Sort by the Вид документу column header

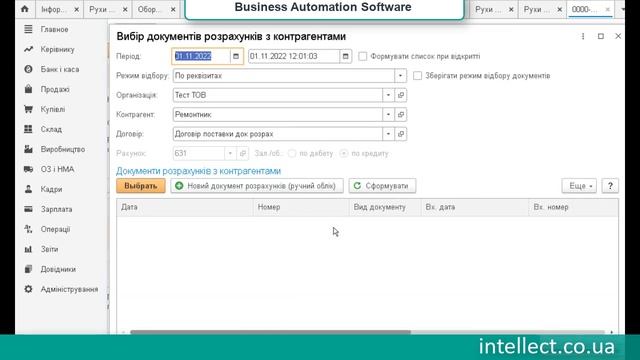click(x=385, y=207)
